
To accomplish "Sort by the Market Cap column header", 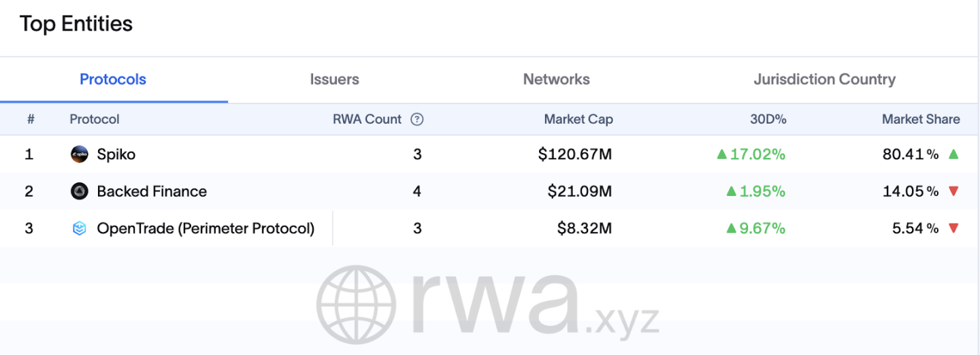I will click(x=578, y=119).
